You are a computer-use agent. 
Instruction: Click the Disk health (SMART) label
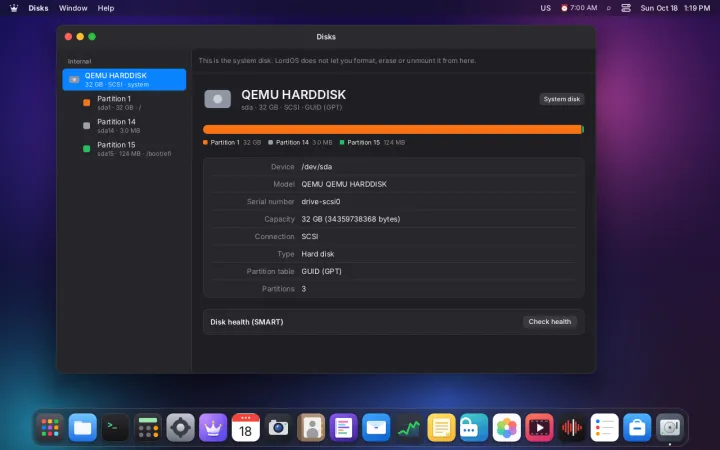(247, 322)
